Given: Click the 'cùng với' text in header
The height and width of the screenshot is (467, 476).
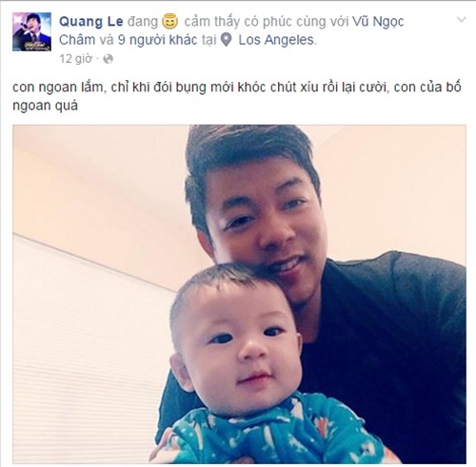Looking at the screenshot, I should pyautogui.click(x=322, y=22).
